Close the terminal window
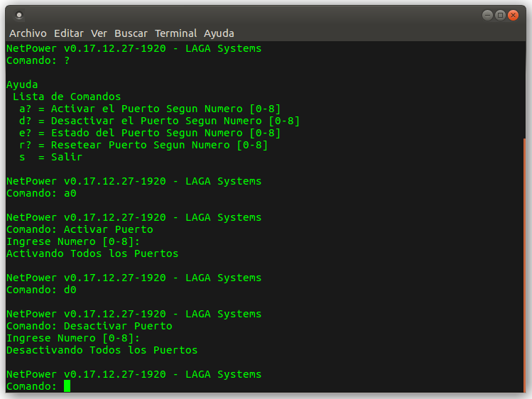This screenshot has width=532, height=399. (x=513, y=15)
